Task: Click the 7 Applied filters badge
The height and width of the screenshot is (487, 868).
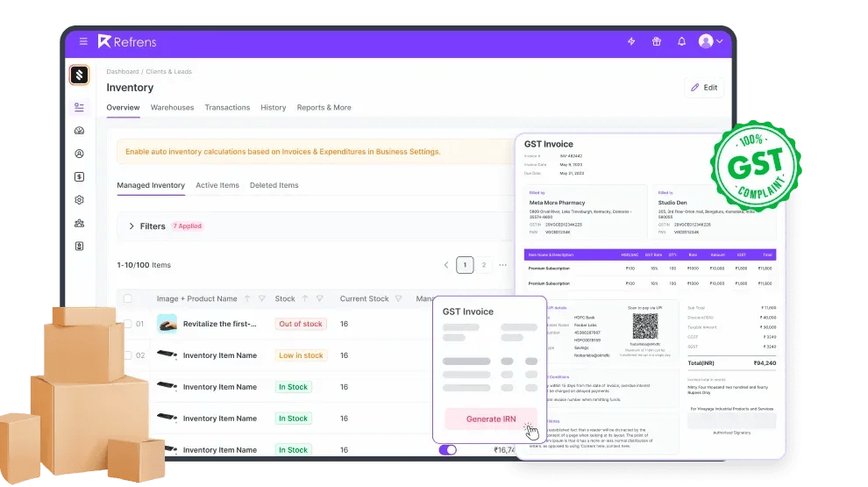Action: point(187,226)
